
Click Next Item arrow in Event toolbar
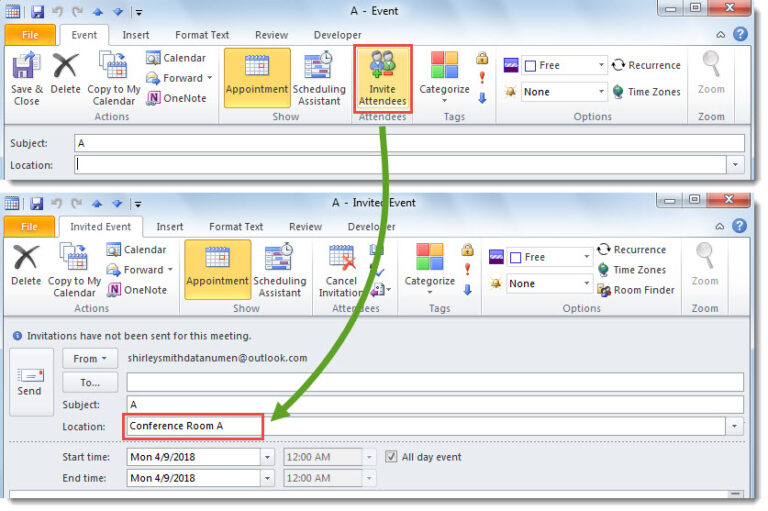click(118, 12)
